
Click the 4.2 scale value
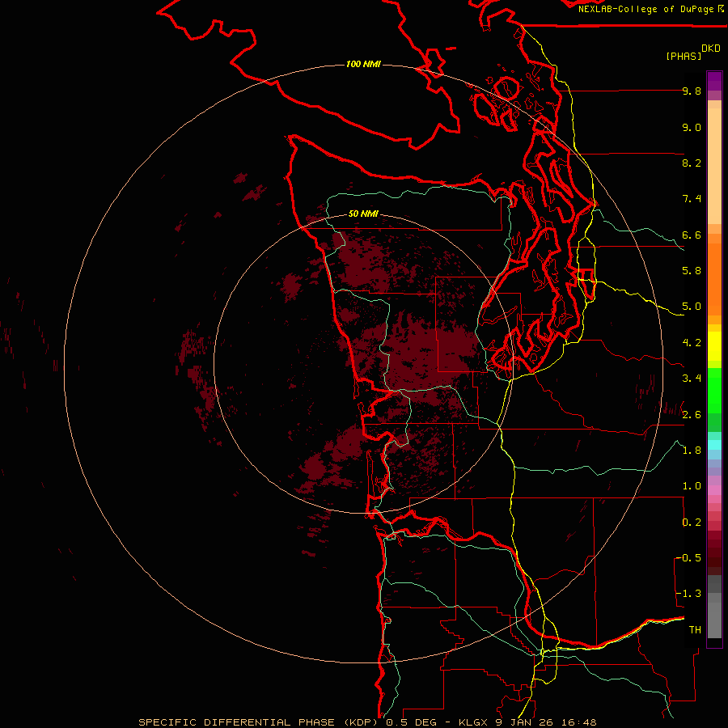click(x=692, y=343)
